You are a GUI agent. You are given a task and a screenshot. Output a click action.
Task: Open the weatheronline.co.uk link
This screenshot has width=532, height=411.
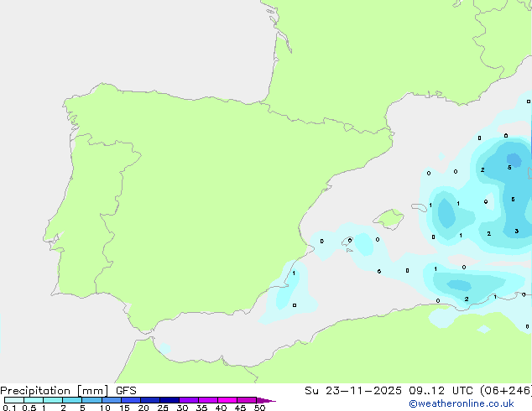(462, 403)
